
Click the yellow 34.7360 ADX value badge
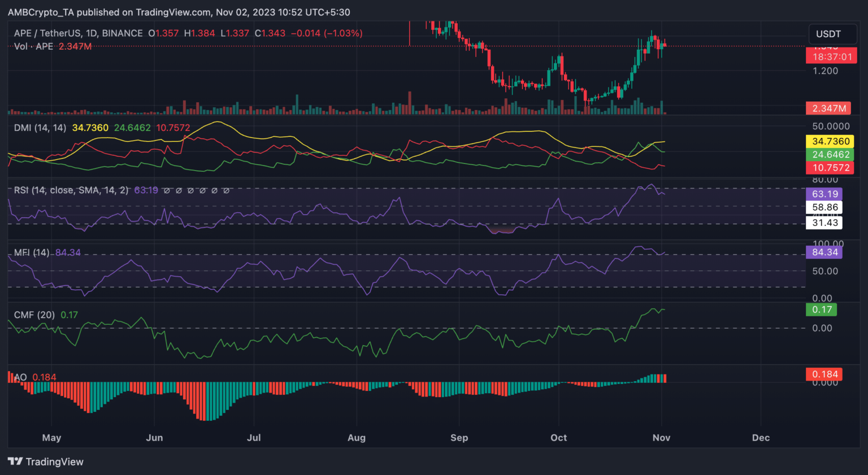[830, 141]
